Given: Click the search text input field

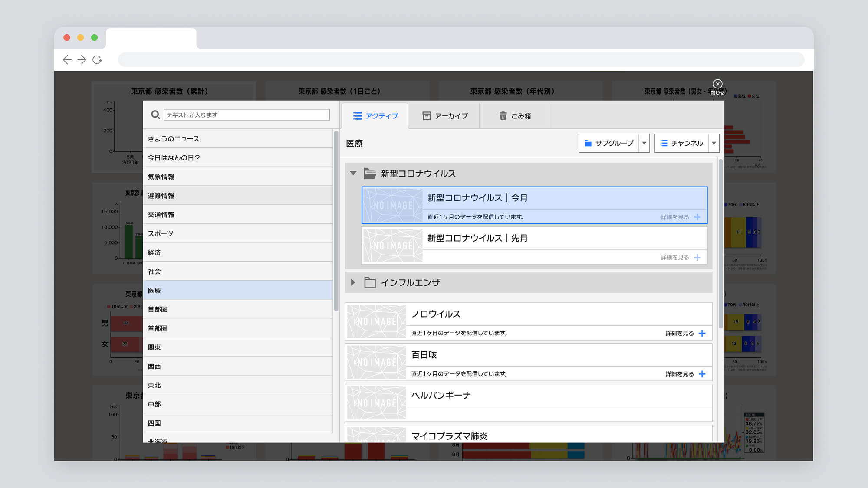Looking at the screenshot, I should click(247, 115).
